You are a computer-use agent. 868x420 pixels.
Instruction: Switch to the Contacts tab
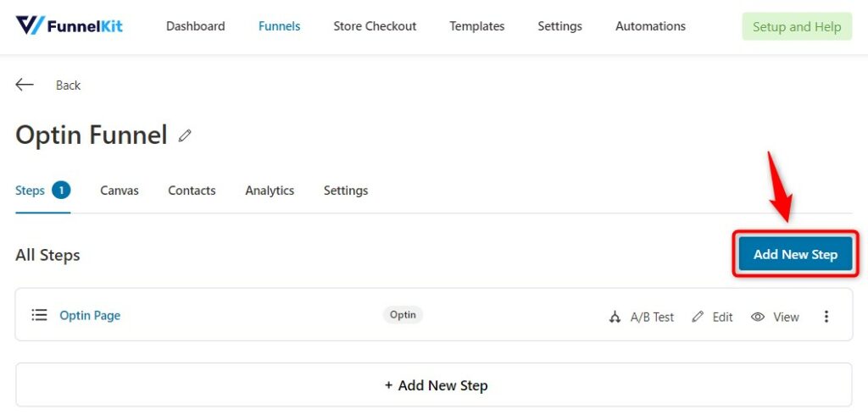pos(192,191)
